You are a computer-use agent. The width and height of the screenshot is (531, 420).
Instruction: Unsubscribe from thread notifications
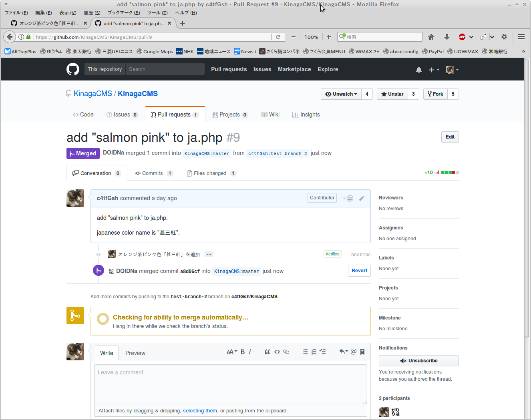point(418,361)
